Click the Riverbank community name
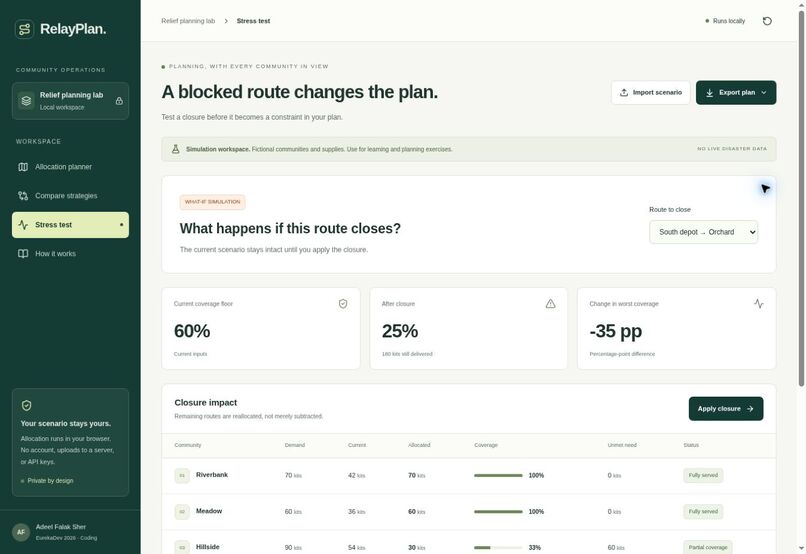This screenshot has width=806, height=554. 212,475
